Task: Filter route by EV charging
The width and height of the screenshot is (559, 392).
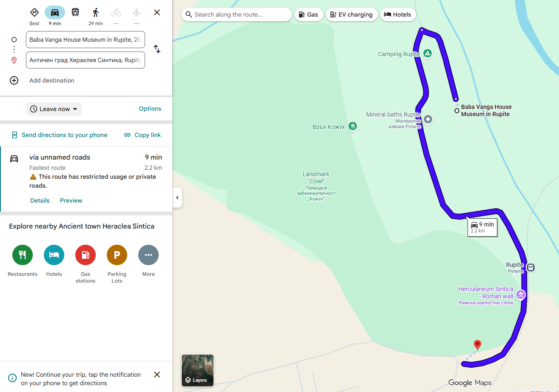Action: pos(352,14)
